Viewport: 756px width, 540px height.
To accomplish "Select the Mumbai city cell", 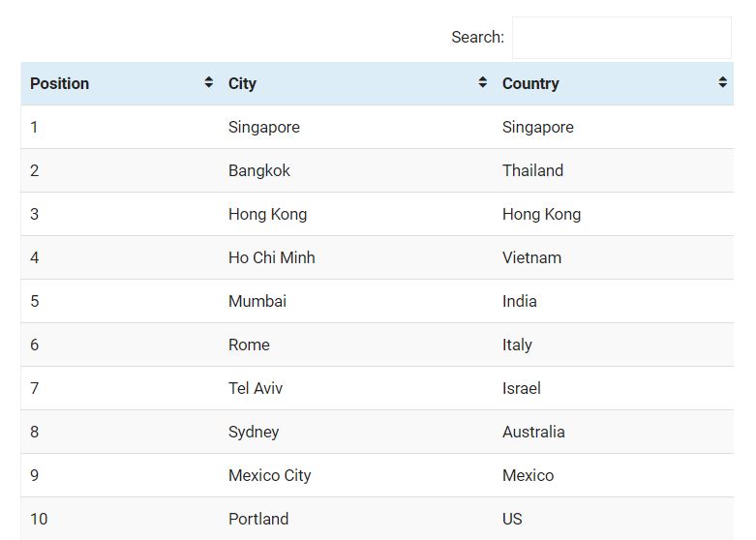I will 257,302.
